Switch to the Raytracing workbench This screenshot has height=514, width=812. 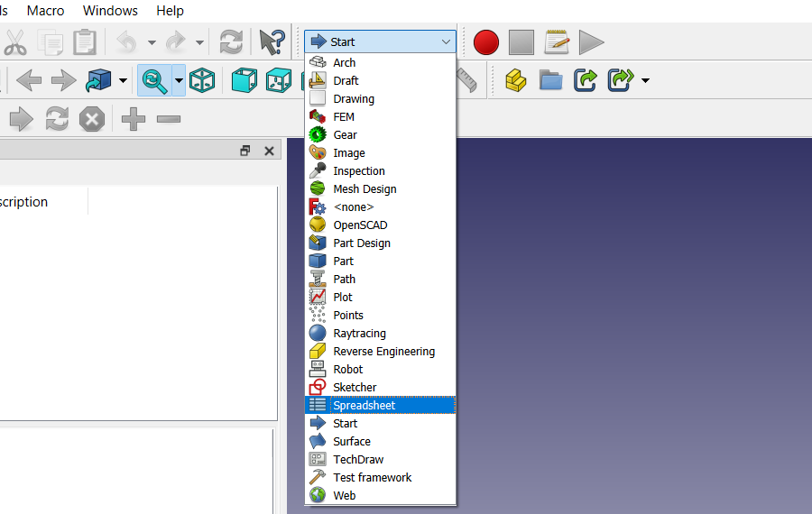380,334
